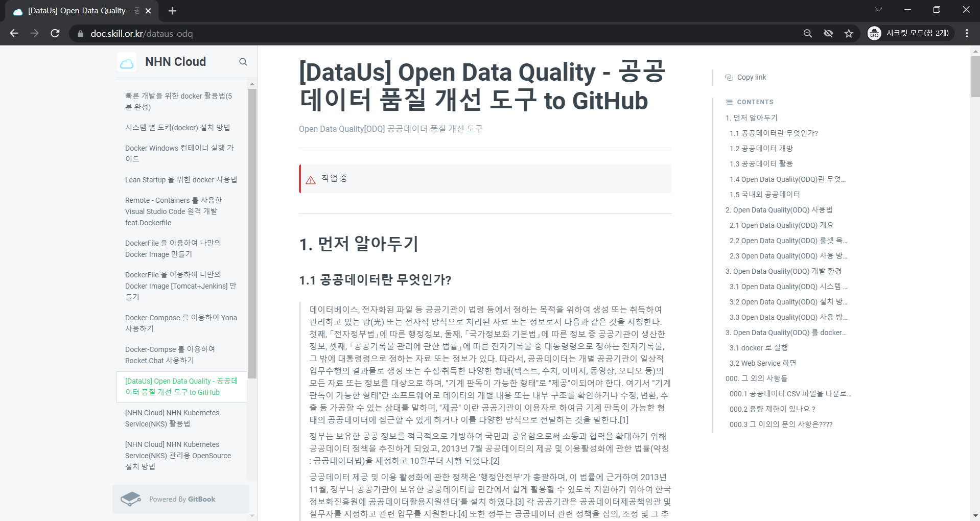Close the DataUs Open Data Quality tab
980x521 pixels.
tap(148, 11)
